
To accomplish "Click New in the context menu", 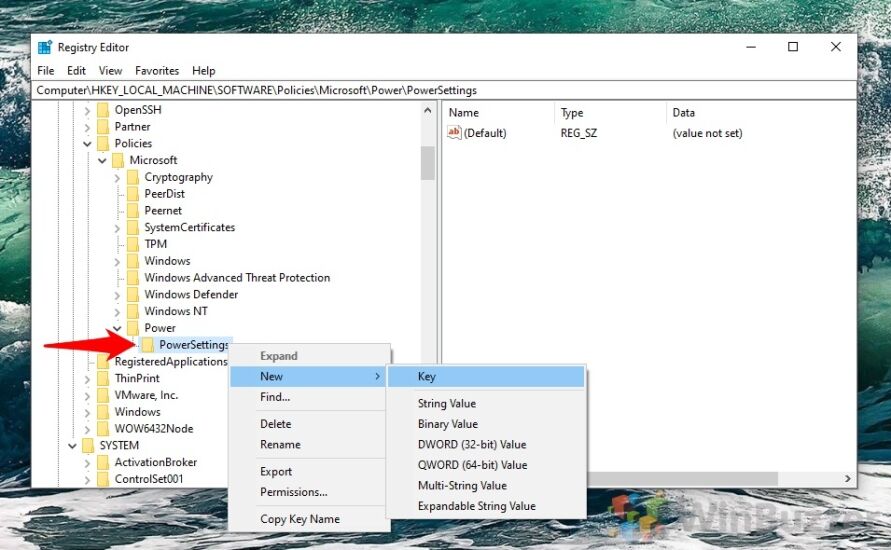I will [x=307, y=376].
